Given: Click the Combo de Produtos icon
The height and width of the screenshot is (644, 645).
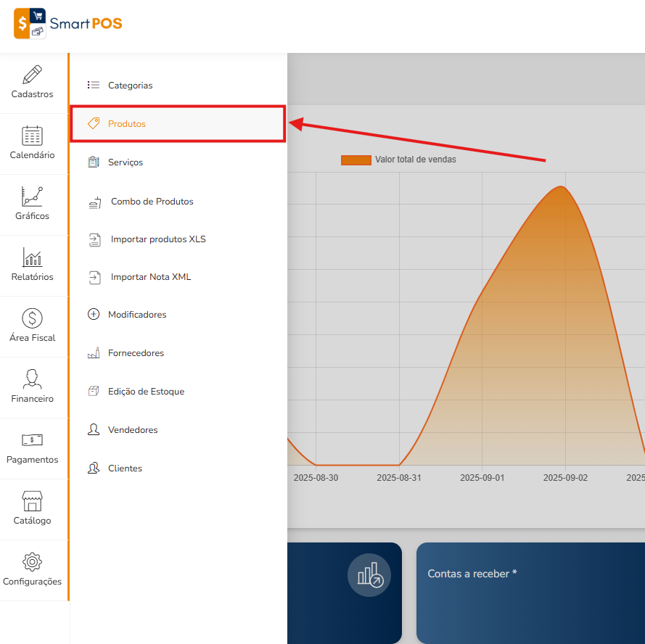Looking at the screenshot, I should tap(95, 202).
